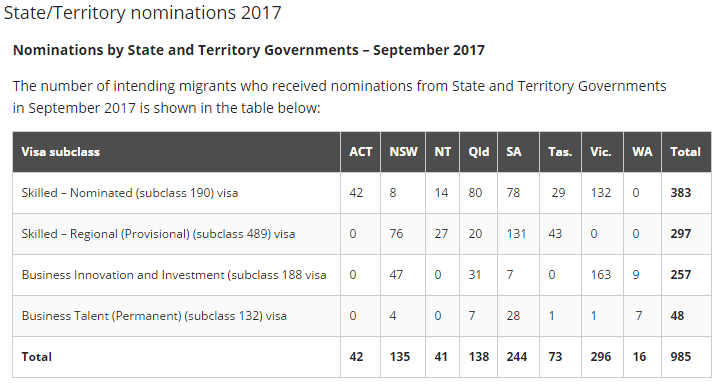Click Business Innovation and Investment row label
Viewport: 717px width, 392px height.
tap(174, 275)
